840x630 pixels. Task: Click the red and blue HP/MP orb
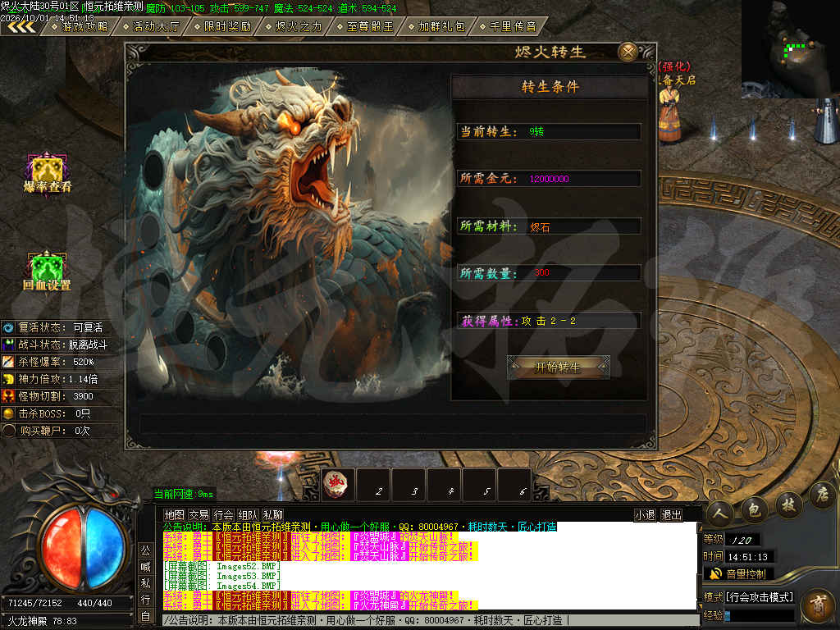pos(83,547)
